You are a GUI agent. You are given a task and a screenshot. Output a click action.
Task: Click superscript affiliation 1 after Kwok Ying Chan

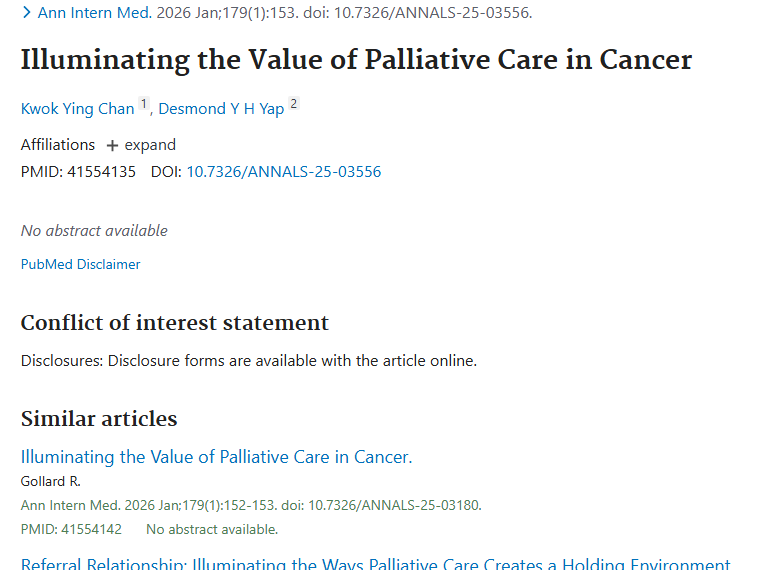pyautogui.click(x=144, y=104)
